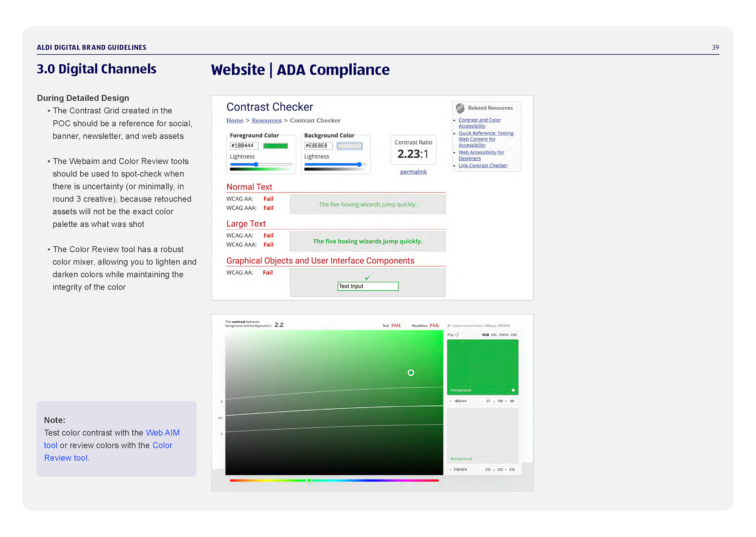Image resolution: width=756 pixels, height=537 pixels.
Task: Select the white dot on Foreground swatch
Action: pos(513,390)
